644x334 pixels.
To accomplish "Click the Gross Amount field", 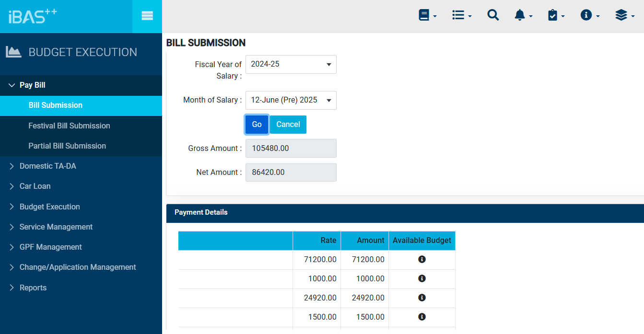I will click(x=291, y=149).
